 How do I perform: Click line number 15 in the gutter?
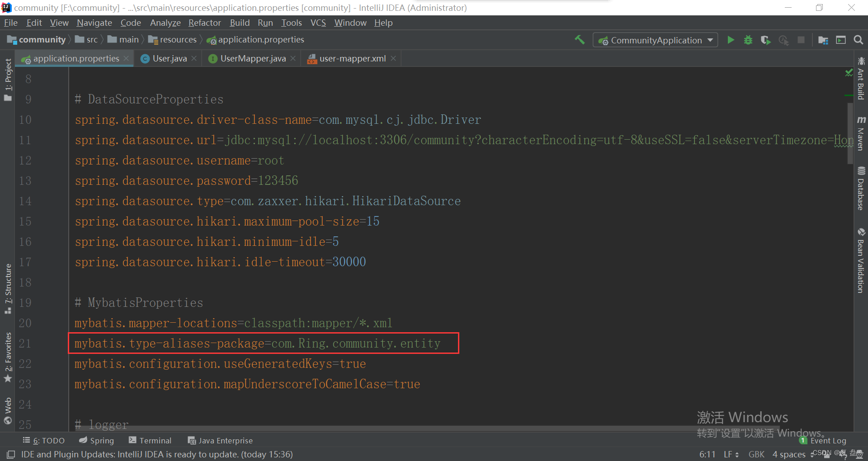tap(25, 221)
